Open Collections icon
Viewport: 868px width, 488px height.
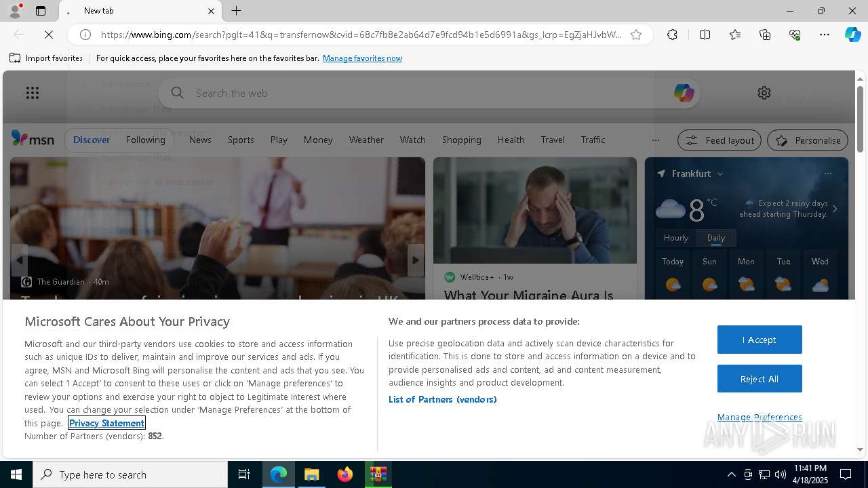(765, 35)
